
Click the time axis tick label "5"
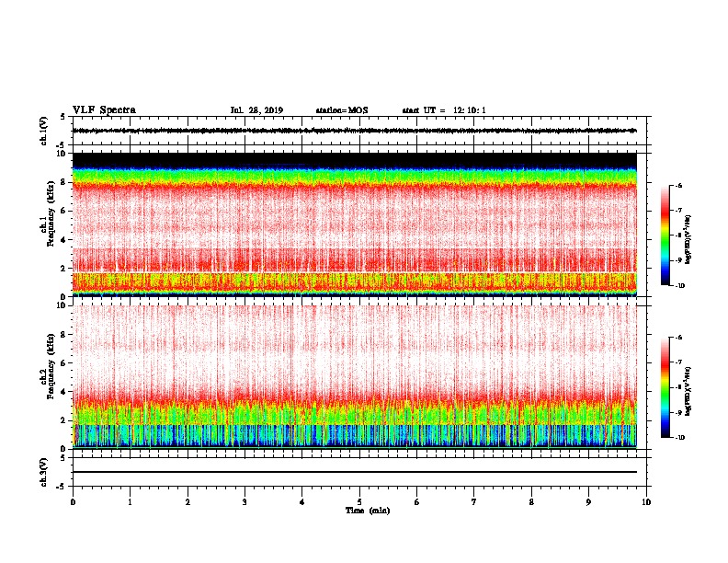(x=359, y=502)
